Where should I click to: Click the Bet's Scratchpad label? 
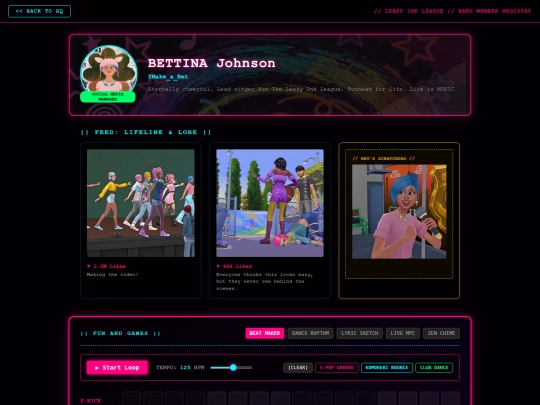383,158
